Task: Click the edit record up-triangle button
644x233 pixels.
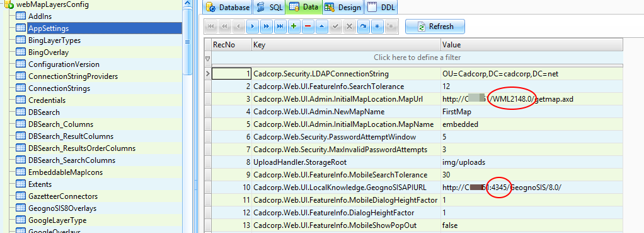Action: (321, 27)
